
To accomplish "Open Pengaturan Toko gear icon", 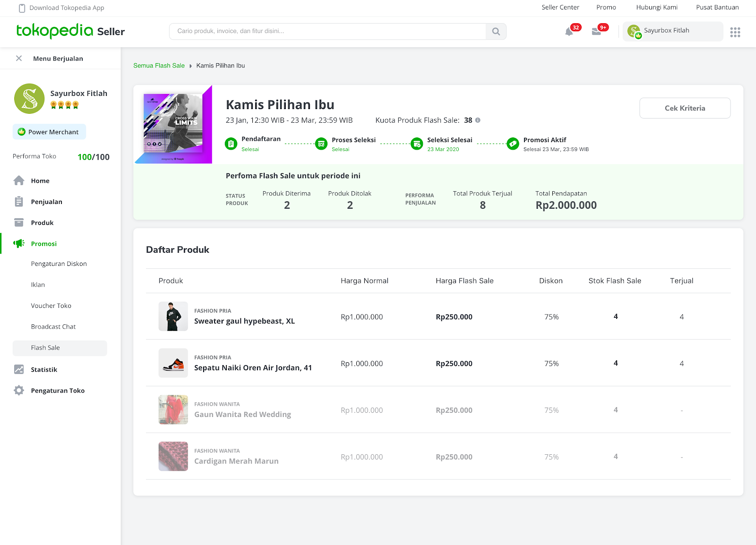I will [x=19, y=391].
